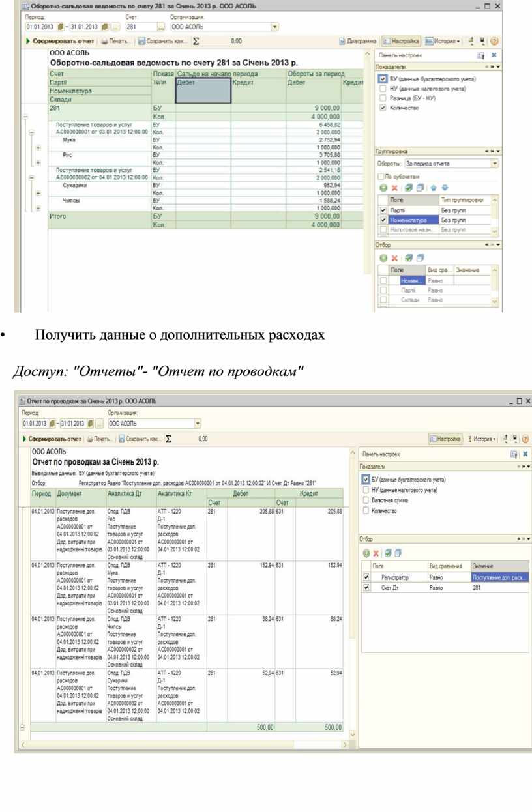Screen dimensions: 532x812
Task: Toggle Партії checkbox in grouping list
Action: point(383,210)
